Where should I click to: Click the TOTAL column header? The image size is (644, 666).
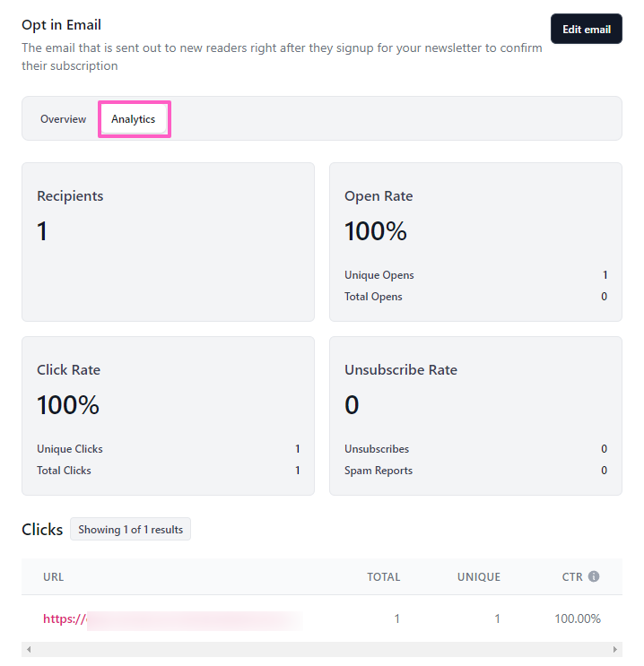coord(383,577)
